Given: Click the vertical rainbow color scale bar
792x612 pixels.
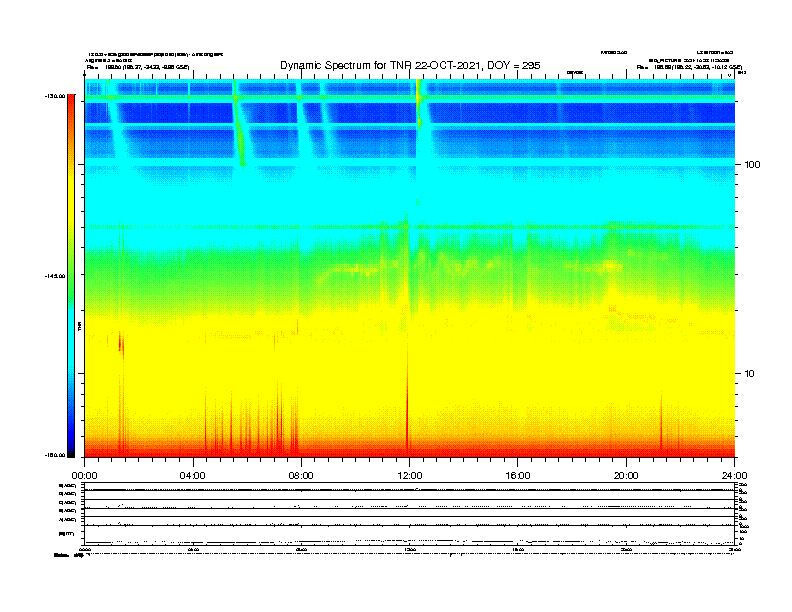Looking at the screenshot, I should click(x=71, y=276).
